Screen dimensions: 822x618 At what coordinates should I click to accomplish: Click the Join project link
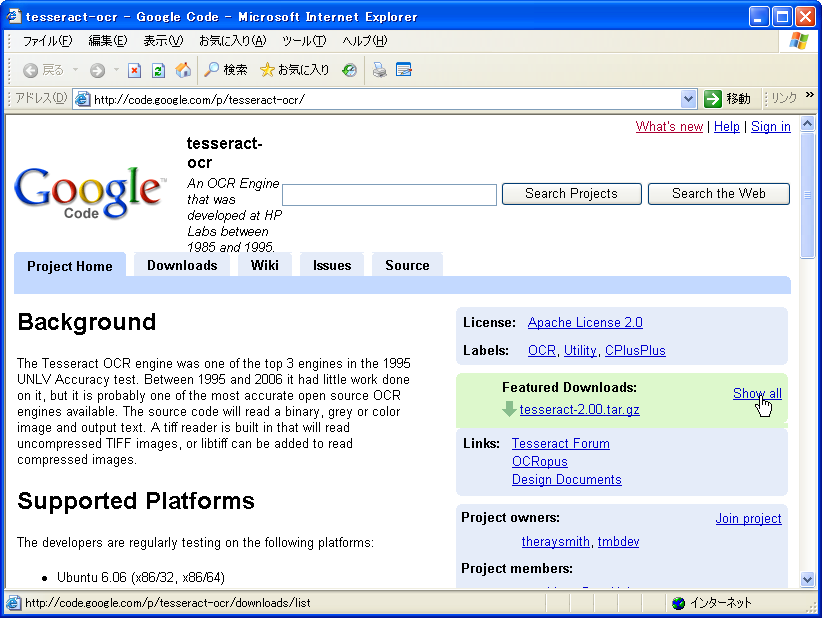[x=748, y=518]
